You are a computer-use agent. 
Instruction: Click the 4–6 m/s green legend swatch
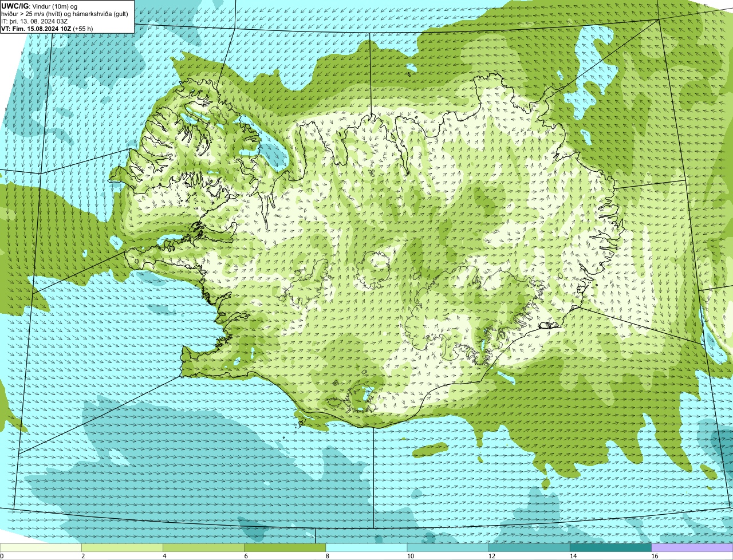[x=204, y=547]
